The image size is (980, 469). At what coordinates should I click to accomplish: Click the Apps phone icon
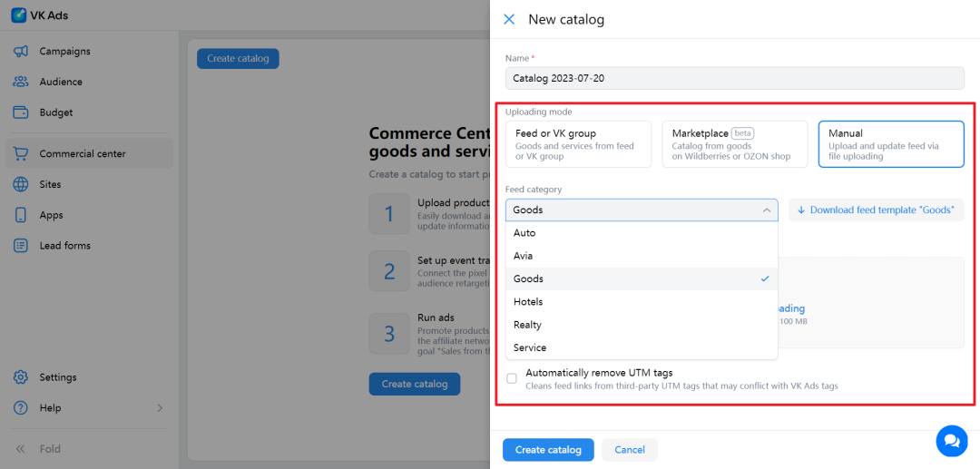21,215
